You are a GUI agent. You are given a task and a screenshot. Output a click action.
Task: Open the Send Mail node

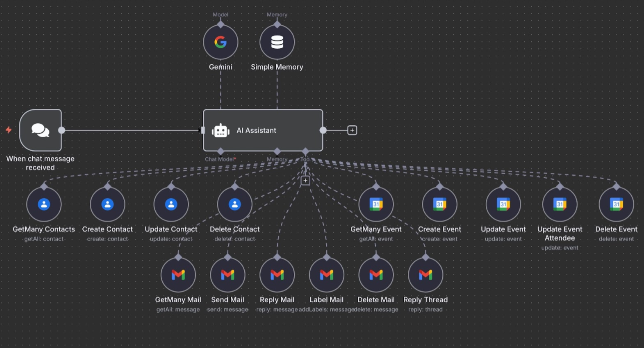227,274
